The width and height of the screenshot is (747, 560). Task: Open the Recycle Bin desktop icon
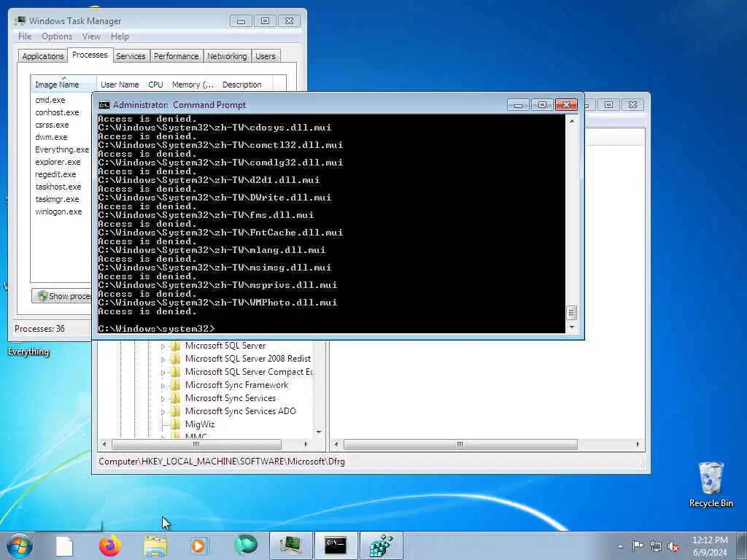point(711,484)
